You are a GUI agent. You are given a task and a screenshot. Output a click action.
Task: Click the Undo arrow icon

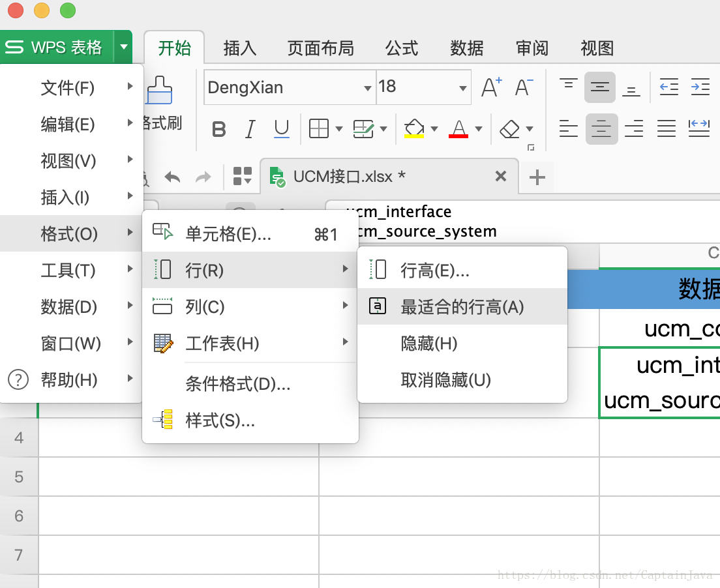click(x=173, y=177)
